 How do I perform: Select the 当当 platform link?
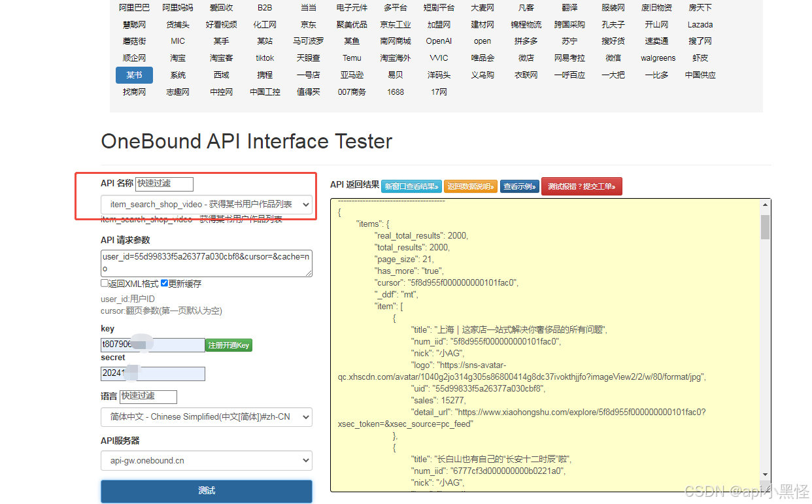point(309,8)
